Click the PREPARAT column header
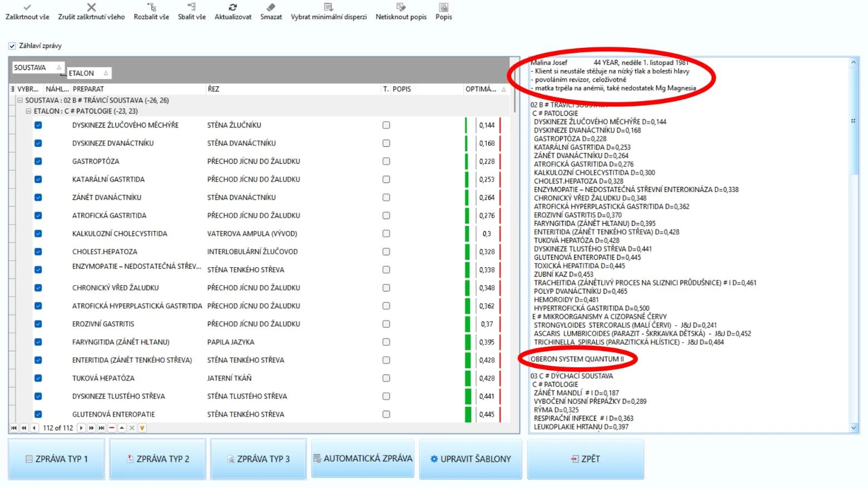Viewport: 868px width, 488px height. (x=138, y=89)
